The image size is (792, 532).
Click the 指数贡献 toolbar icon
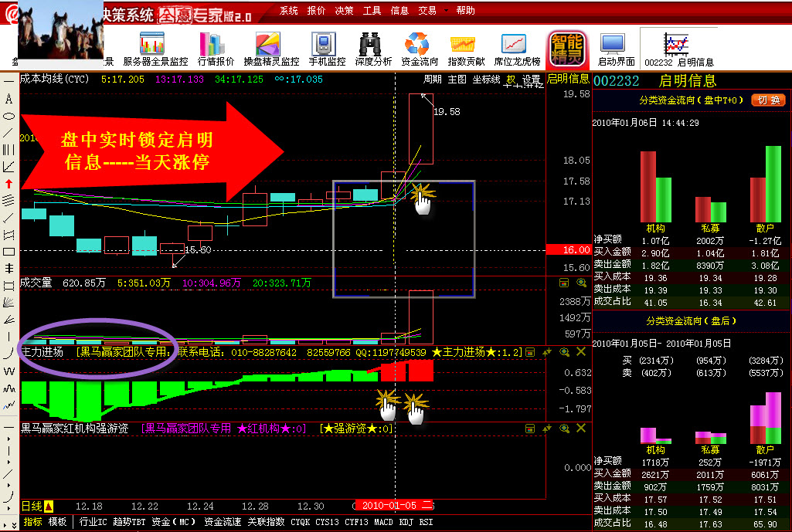[466, 48]
